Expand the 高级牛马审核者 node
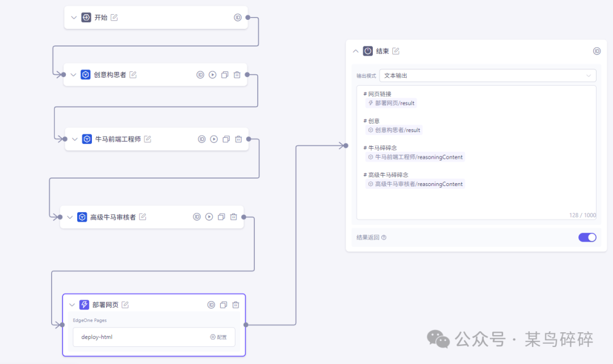 [70, 217]
